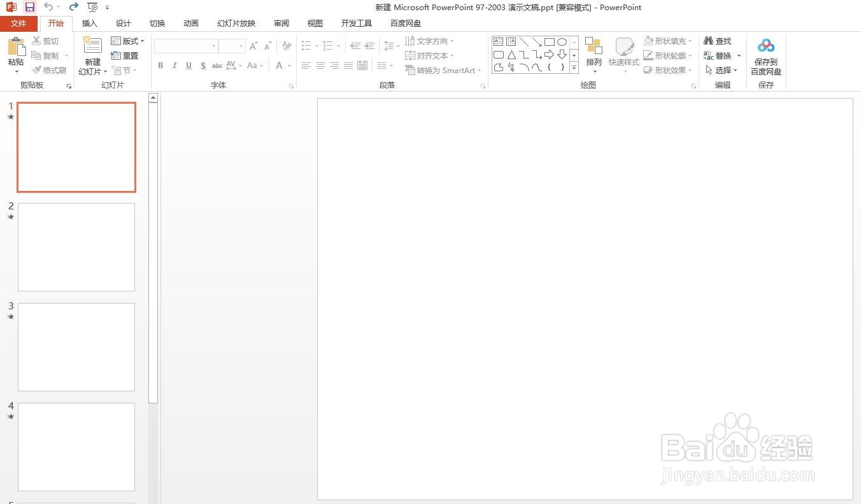Open Find (查找)
This screenshot has width=861, height=504.
pyautogui.click(x=718, y=41)
